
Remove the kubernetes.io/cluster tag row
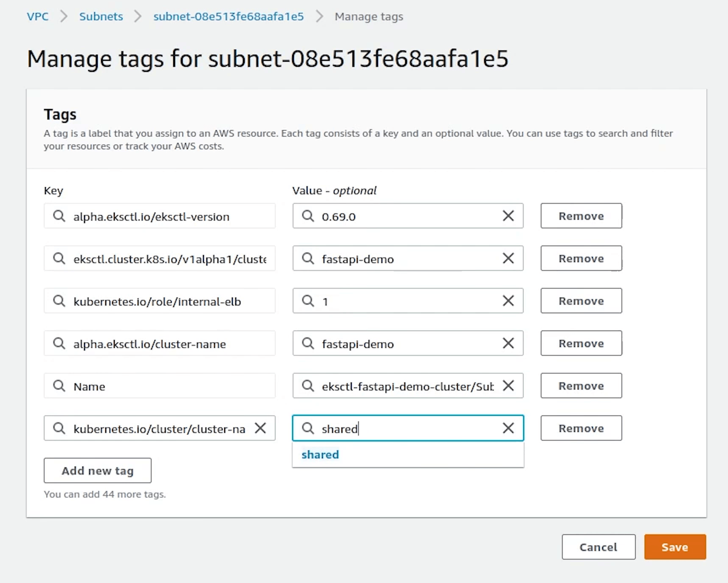[x=581, y=428]
